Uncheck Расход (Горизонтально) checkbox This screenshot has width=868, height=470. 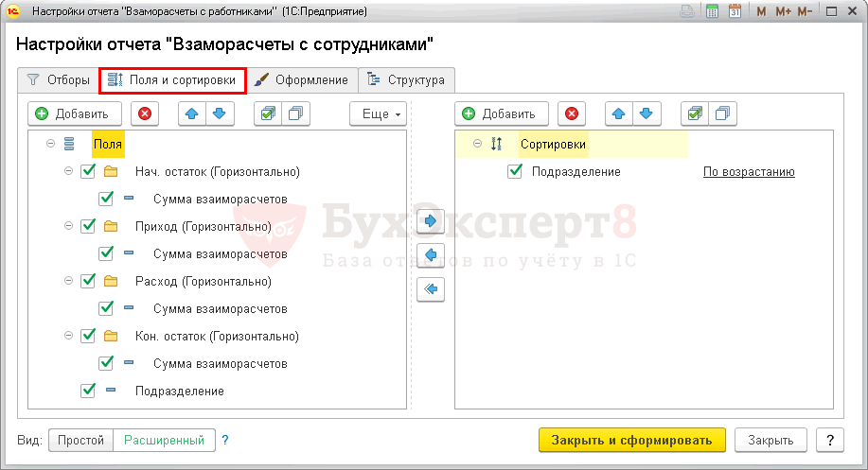tap(88, 281)
